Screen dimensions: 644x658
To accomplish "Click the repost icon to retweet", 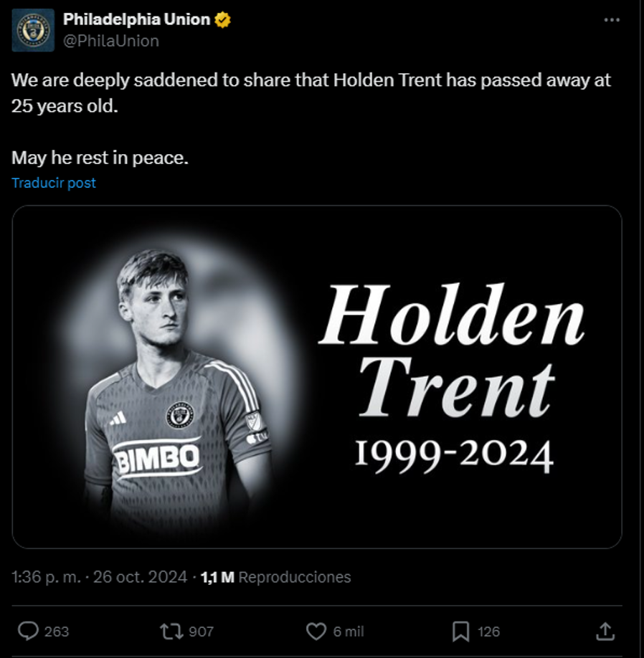I will [x=170, y=631].
